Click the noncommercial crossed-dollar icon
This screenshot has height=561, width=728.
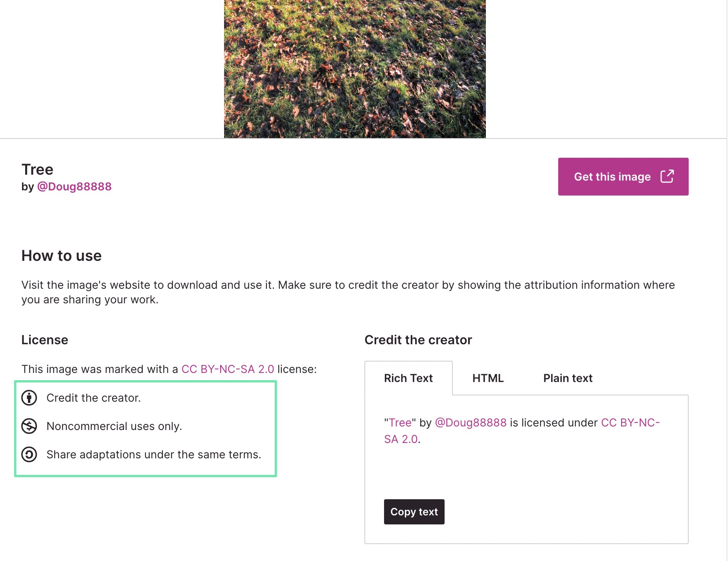[x=29, y=426]
